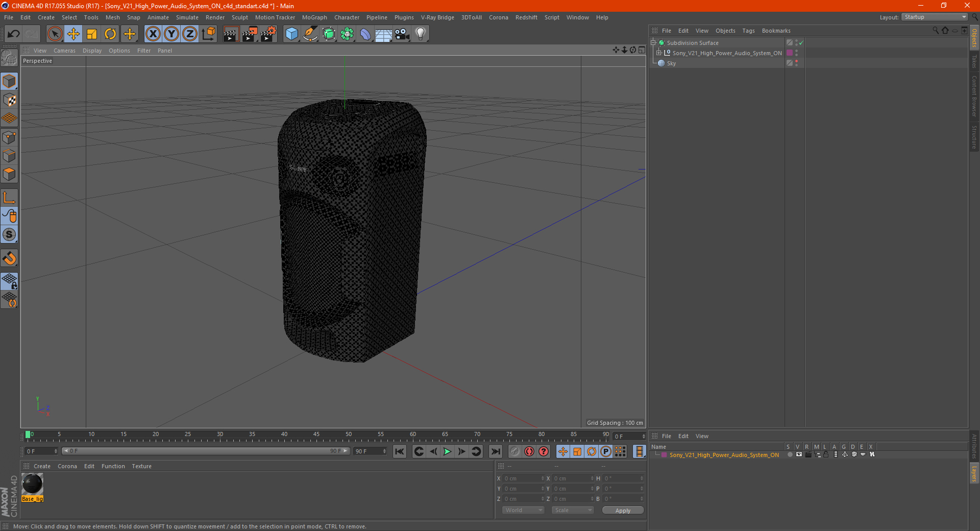This screenshot has width=980, height=531.
Task: Select the Base_lig material thumbnail
Action: [32, 484]
